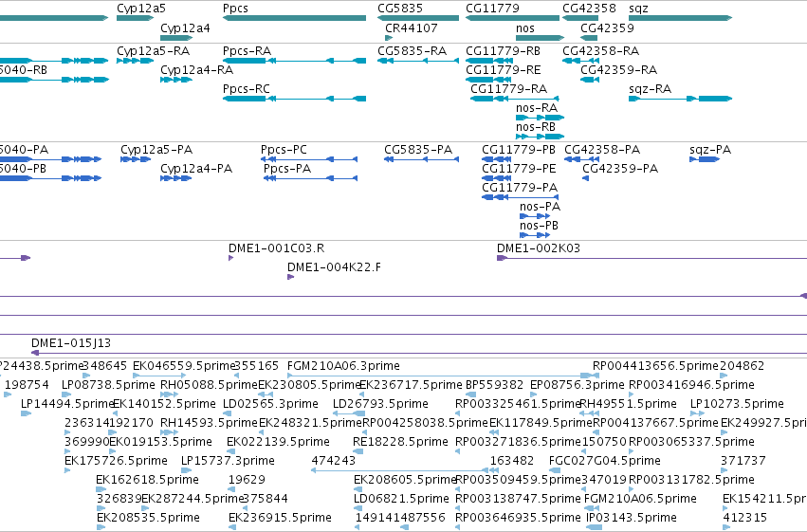The height and width of the screenshot is (532, 807).
Task: Select the Cyp12a5 gene label
Action: (141, 9)
